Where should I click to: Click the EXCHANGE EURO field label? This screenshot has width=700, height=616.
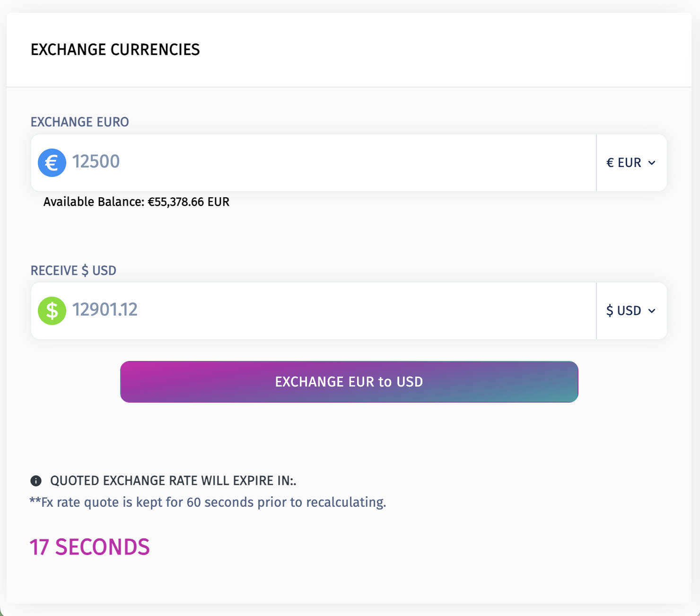(80, 122)
